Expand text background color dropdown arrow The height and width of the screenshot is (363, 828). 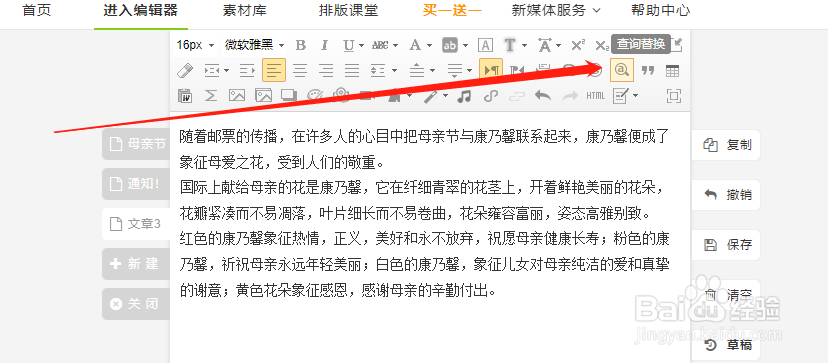click(465, 46)
